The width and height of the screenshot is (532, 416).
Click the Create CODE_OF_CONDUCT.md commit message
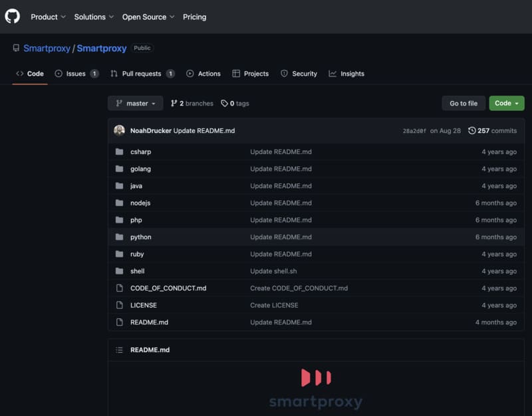[299, 288]
